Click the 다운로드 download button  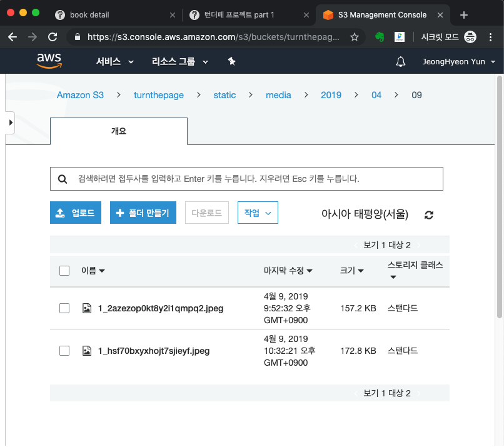(207, 213)
